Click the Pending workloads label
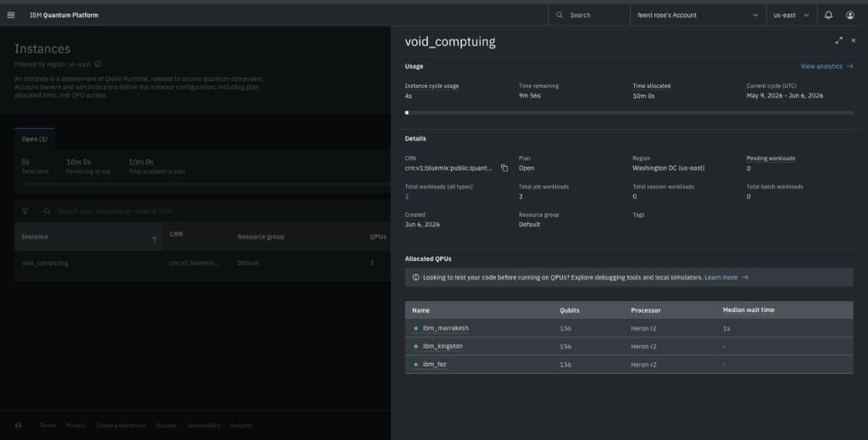This screenshot has height=440, width=868. (771, 159)
